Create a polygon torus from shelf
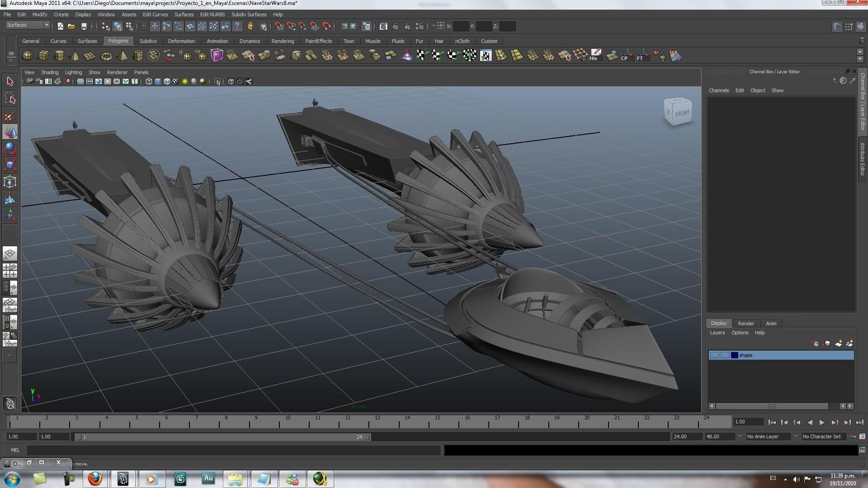 106,56
